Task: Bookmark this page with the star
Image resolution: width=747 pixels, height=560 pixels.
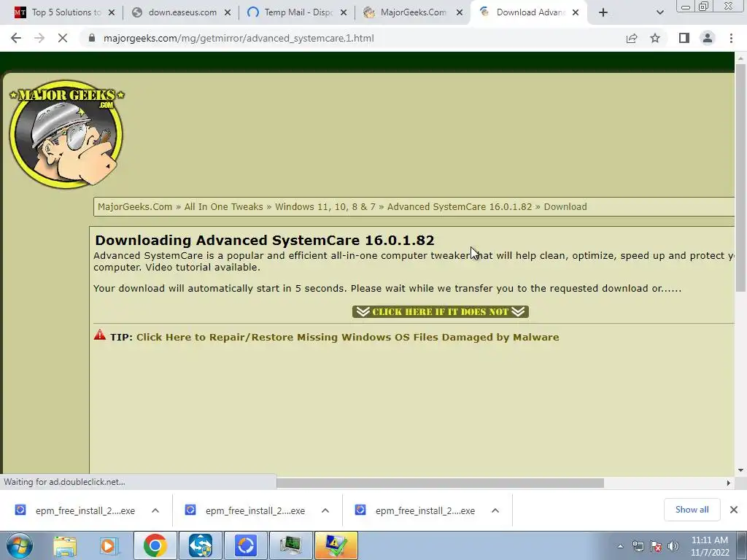Action: coord(656,38)
